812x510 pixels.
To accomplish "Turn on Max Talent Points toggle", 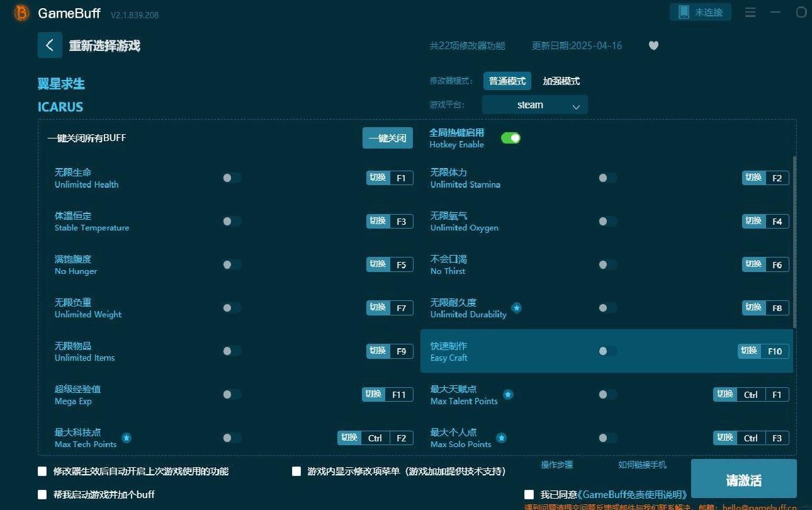I will [x=607, y=395].
